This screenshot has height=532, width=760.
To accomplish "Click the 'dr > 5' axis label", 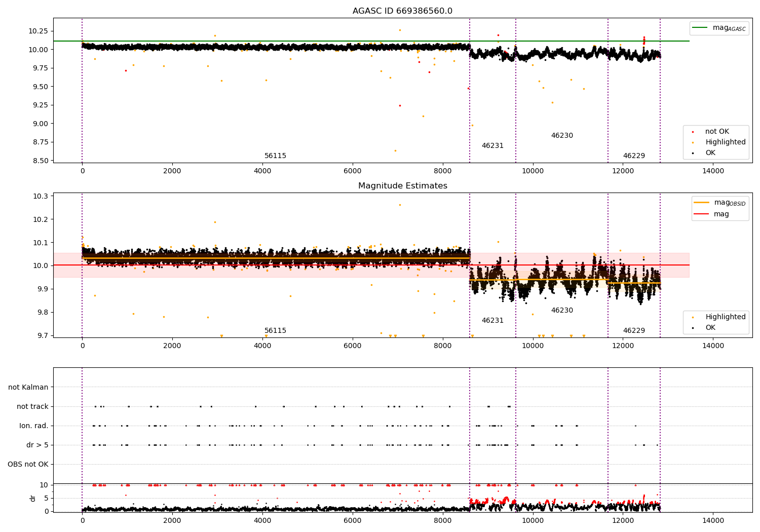I will pos(37,445).
